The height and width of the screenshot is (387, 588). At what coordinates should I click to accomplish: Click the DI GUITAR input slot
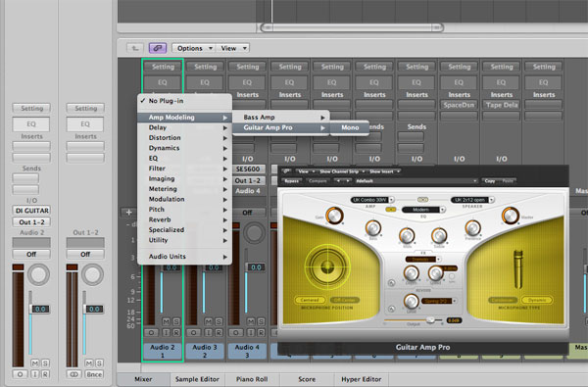click(x=32, y=211)
